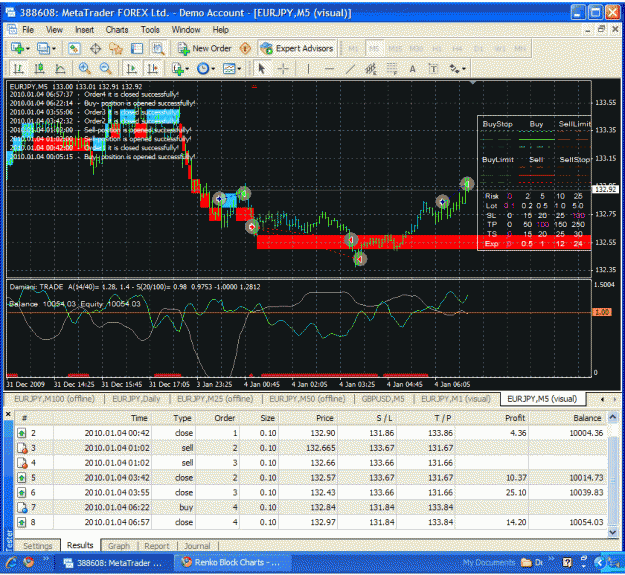The height and width of the screenshot is (575, 625).
Task: Switch to M15 timeframe button
Action: click(395, 49)
